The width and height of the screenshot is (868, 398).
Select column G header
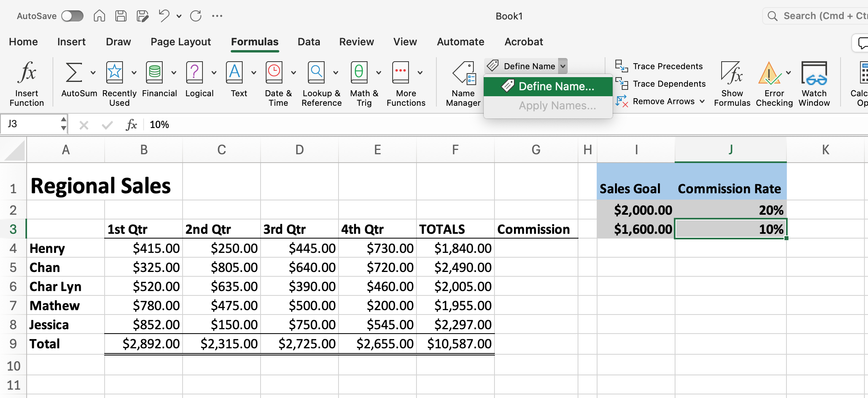click(536, 150)
